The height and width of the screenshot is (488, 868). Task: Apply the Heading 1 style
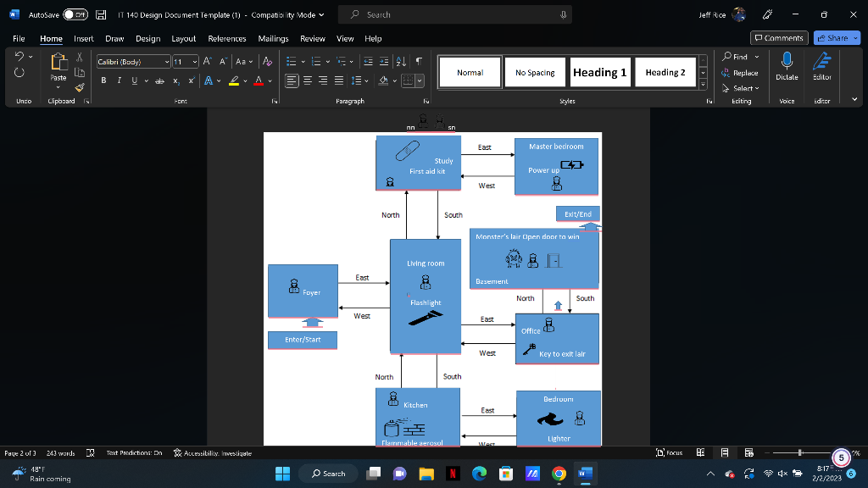click(x=599, y=72)
